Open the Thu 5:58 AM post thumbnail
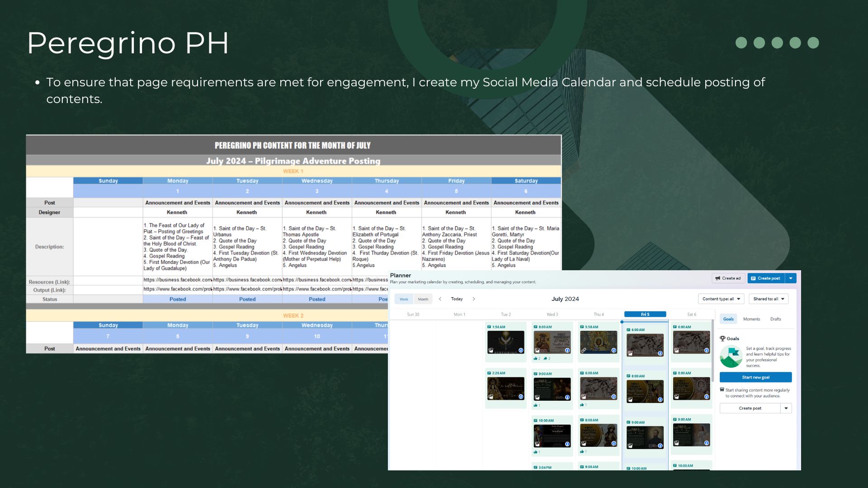This screenshot has width=868, height=488. click(x=599, y=342)
